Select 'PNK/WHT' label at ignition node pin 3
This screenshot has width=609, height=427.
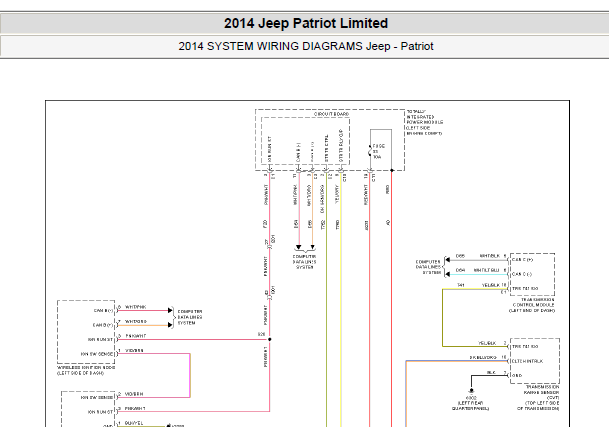pyautogui.click(x=136, y=336)
